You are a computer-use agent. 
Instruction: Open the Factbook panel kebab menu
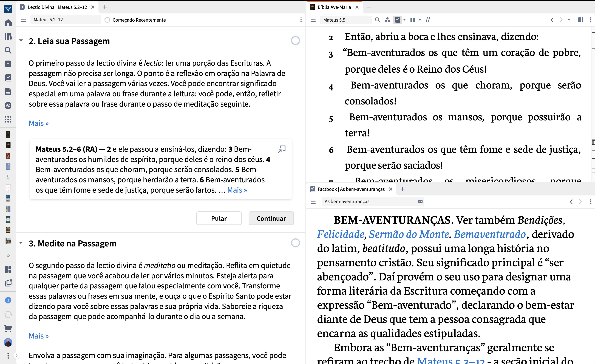(x=591, y=201)
